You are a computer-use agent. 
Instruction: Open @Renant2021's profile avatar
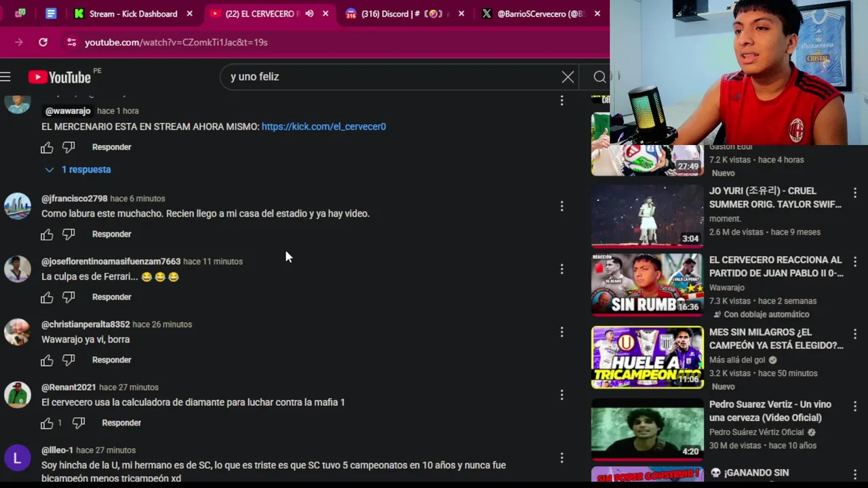(18, 394)
